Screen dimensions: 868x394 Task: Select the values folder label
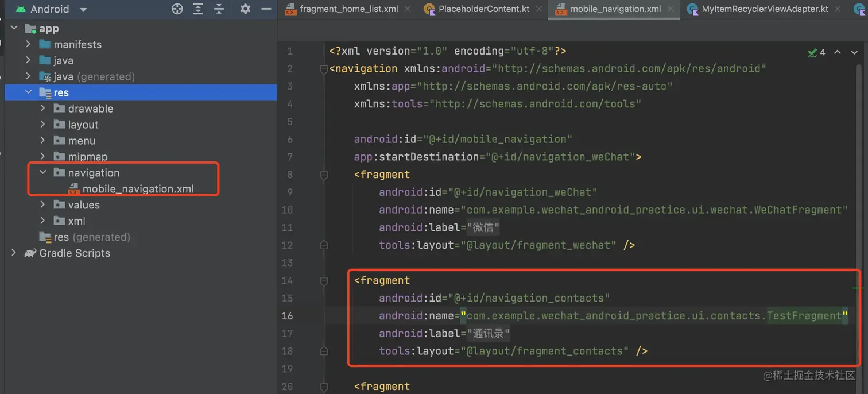[84, 205]
